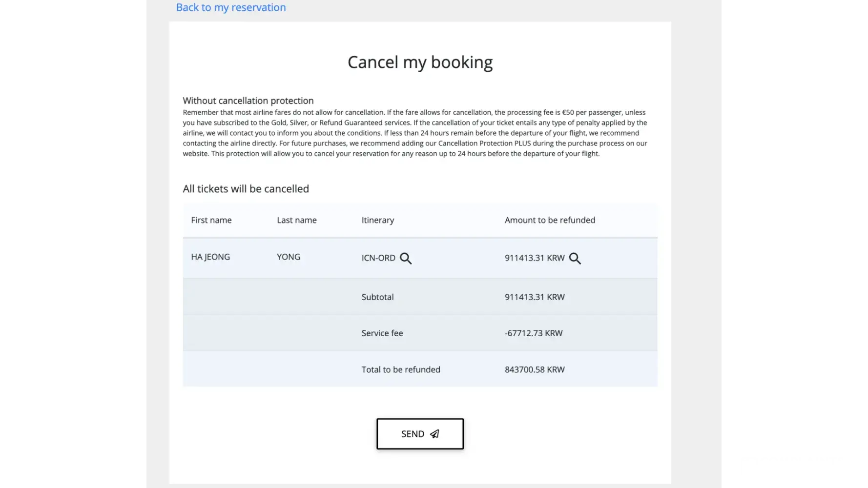Click the last name YONG cell
The image size is (868, 488).
pyautogui.click(x=288, y=257)
